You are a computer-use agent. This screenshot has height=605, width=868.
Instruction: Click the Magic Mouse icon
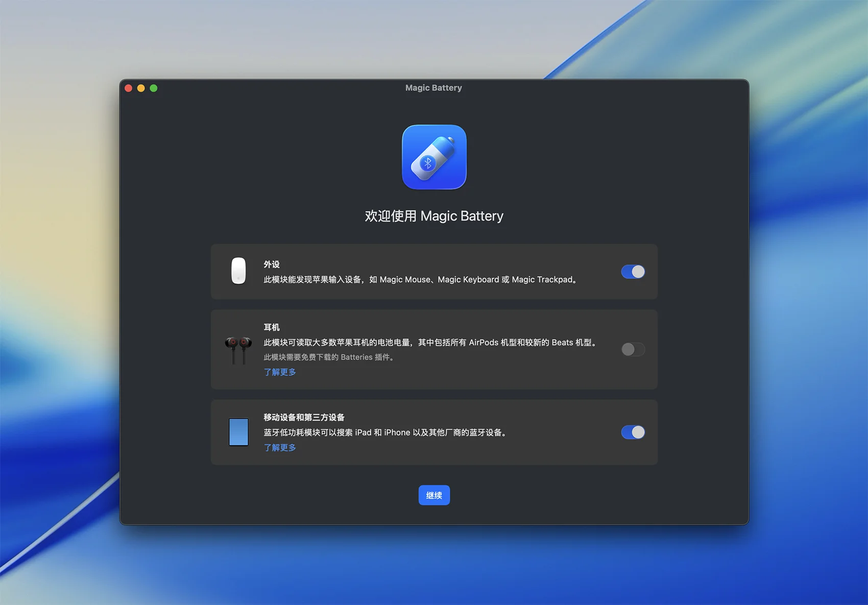238,271
